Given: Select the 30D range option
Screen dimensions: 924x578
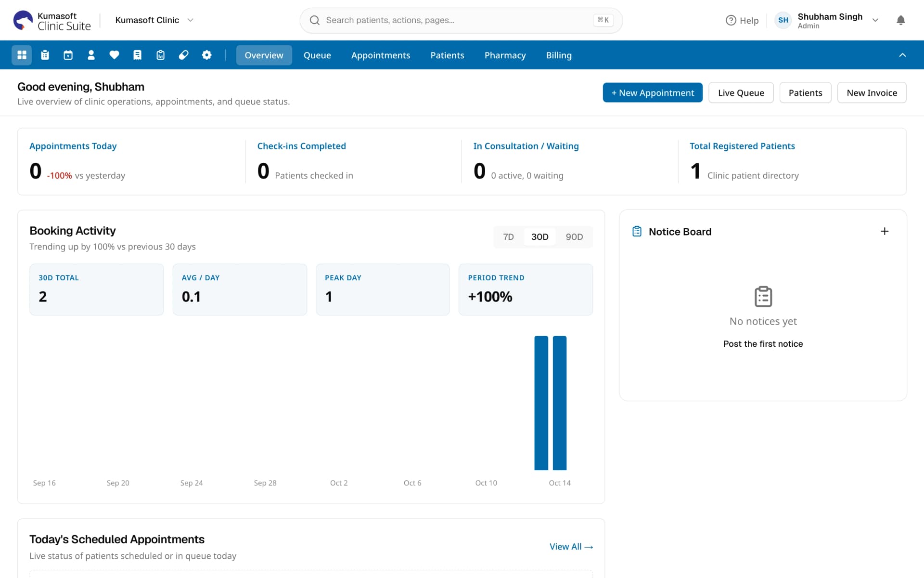Looking at the screenshot, I should tap(539, 236).
